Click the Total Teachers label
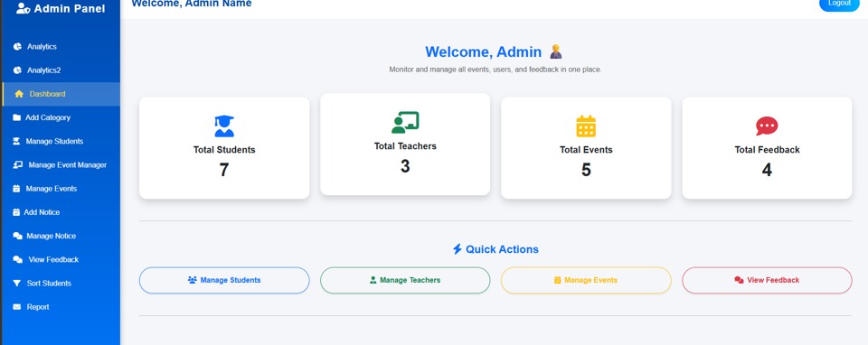The image size is (868, 345). (405, 146)
